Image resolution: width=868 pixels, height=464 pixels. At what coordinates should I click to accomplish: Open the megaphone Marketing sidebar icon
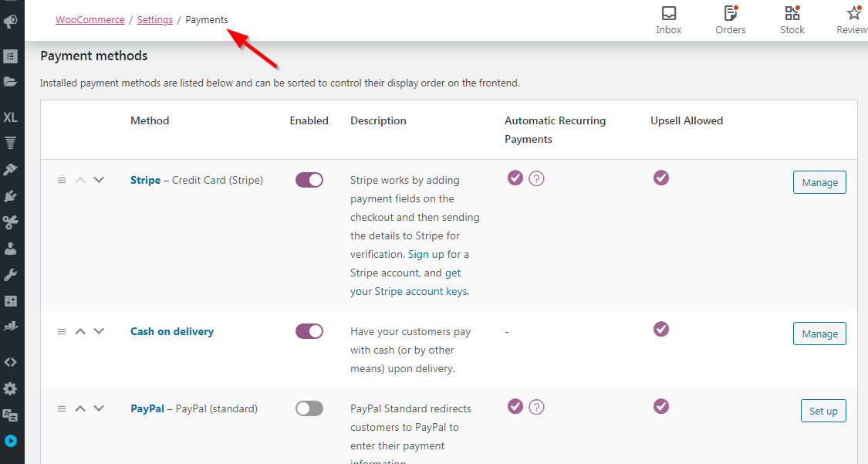coord(11,22)
